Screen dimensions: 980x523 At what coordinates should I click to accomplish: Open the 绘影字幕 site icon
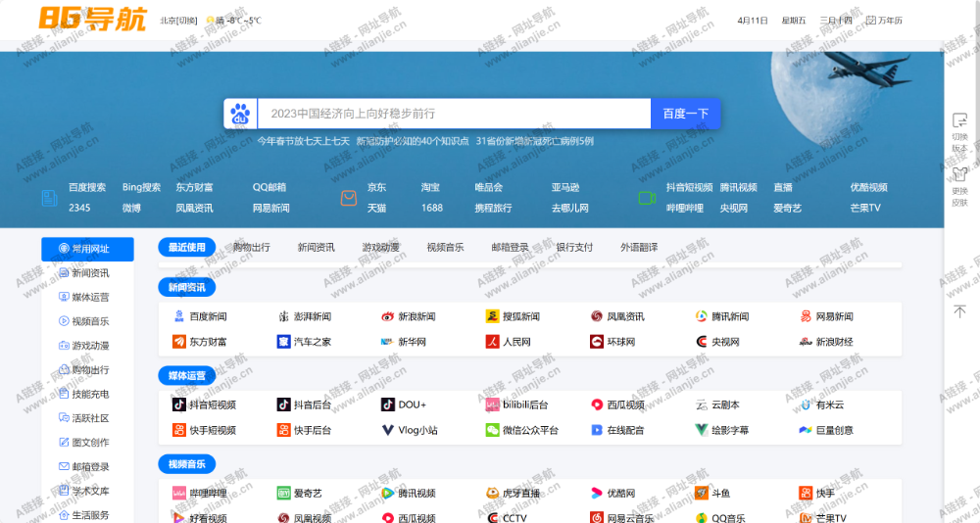coord(702,430)
